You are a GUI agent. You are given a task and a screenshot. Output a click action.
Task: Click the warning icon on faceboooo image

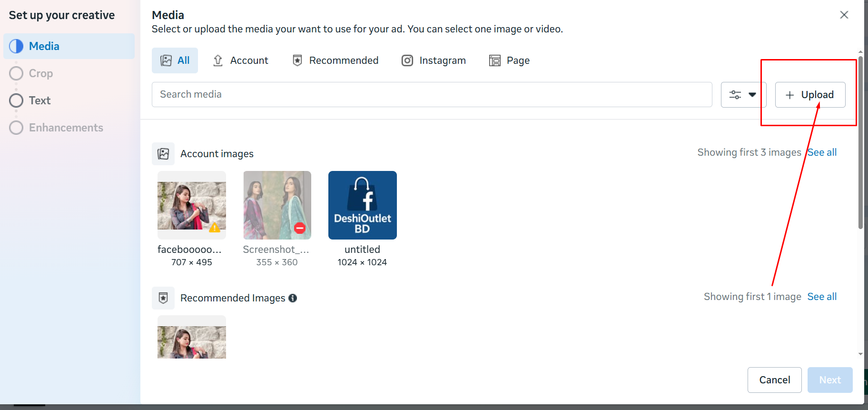coord(215,228)
